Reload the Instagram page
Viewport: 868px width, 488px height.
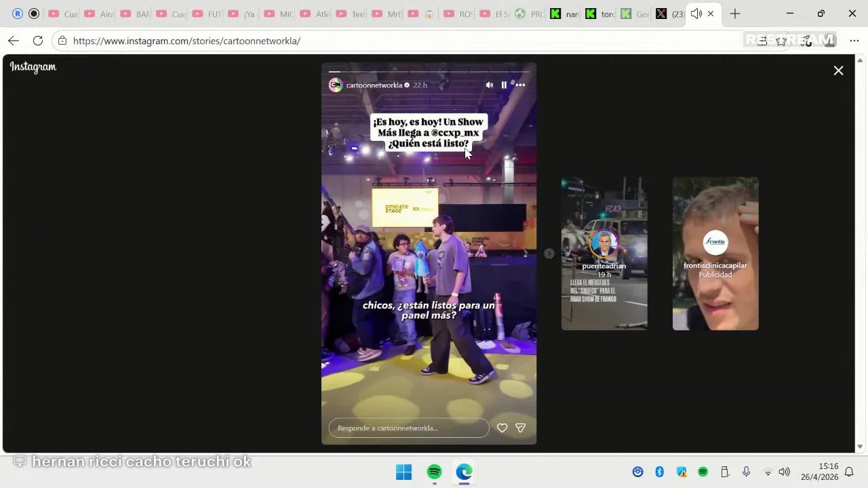pos(38,41)
